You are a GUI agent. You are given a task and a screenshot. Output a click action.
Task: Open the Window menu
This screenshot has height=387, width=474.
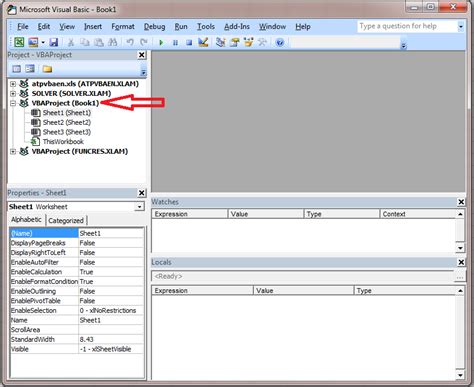pyautogui.click(x=272, y=26)
